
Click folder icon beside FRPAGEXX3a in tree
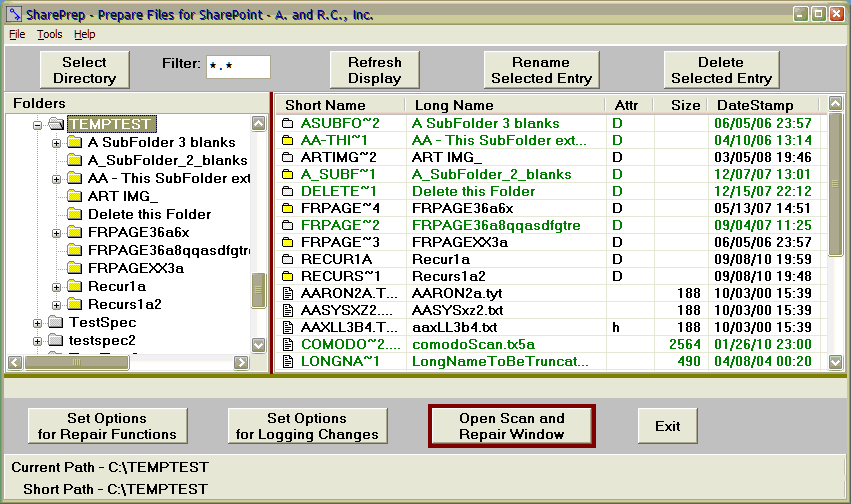74,268
